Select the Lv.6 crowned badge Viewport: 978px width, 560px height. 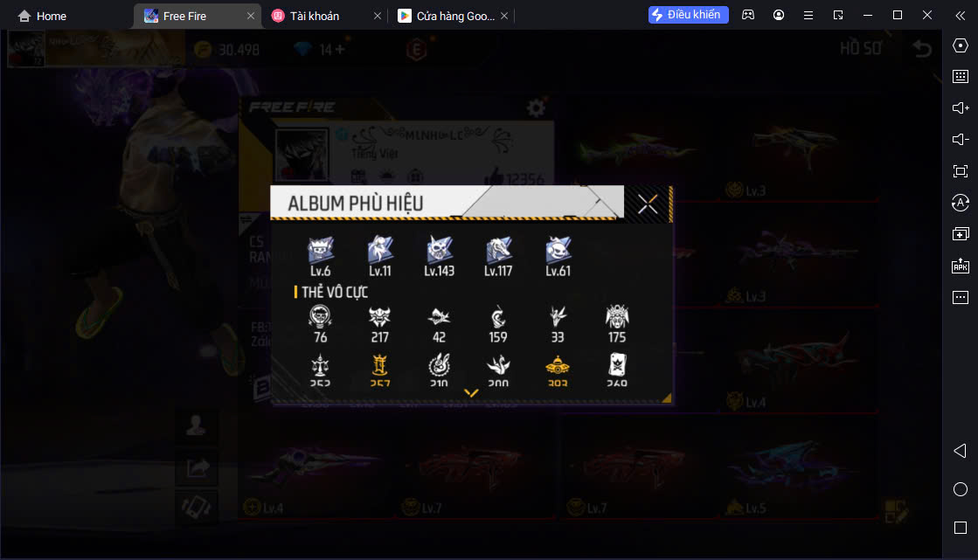pos(321,256)
